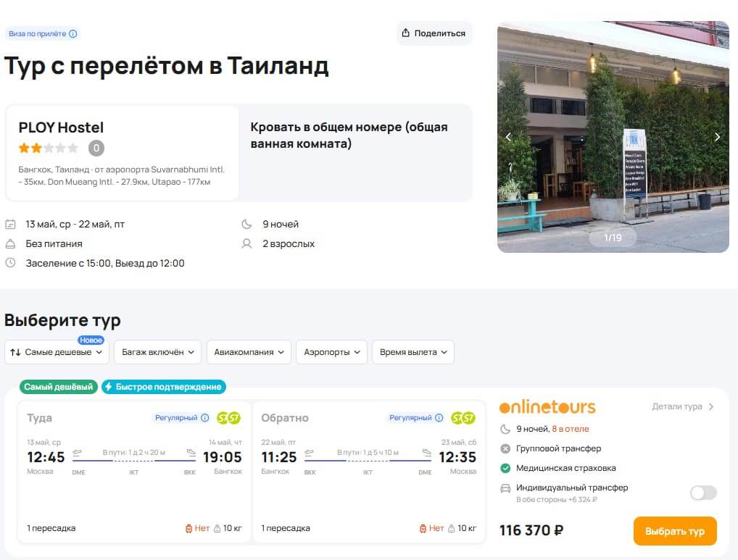Screen dimensions: 738x560
Task: Click arrival time 19:05 in Бангкок
Action: click(x=222, y=457)
